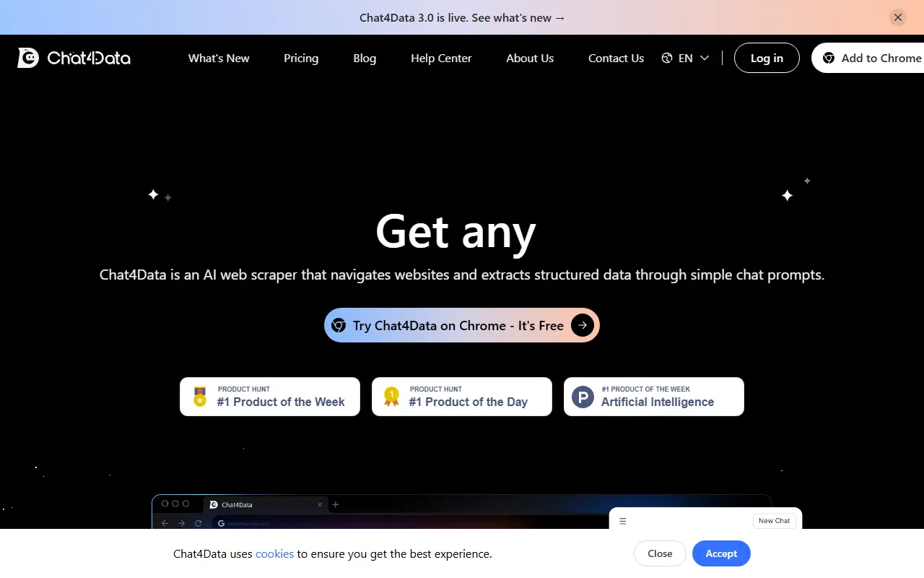Click the New Chat button in preview
The height and width of the screenshot is (578, 924).
pyautogui.click(x=774, y=521)
